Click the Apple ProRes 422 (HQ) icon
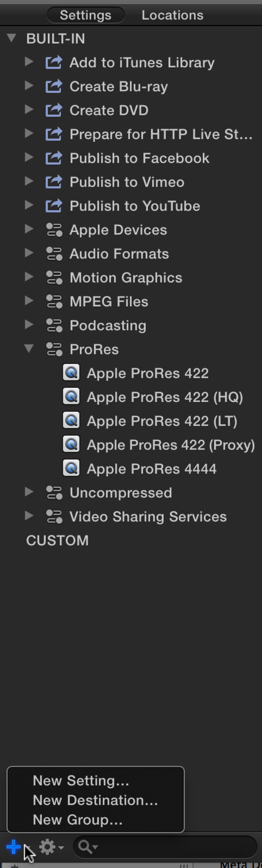This screenshot has width=262, height=868. 71,397
